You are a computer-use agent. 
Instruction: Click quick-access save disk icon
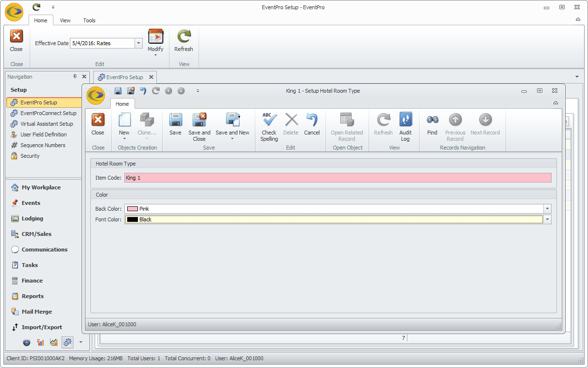118,91
